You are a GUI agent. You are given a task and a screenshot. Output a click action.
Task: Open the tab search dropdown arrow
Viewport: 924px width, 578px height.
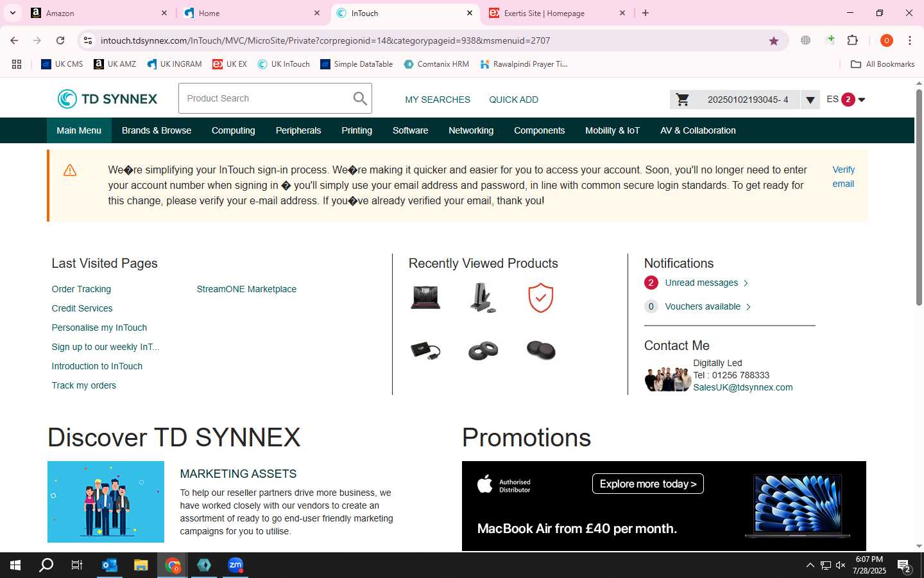click(x=13, y=13)
